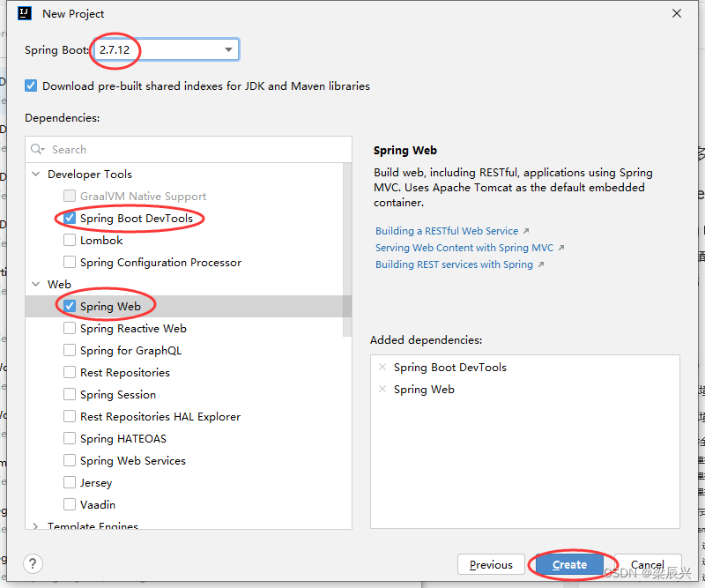Collapse the Web dependency group
The image size is (705, 588).
[36, 285]
